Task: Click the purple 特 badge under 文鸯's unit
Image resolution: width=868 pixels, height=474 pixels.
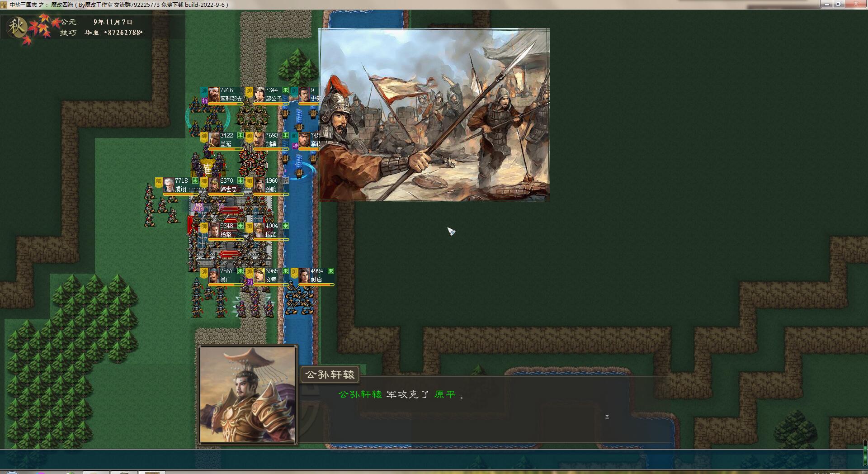Action: (x=250, y=282)
